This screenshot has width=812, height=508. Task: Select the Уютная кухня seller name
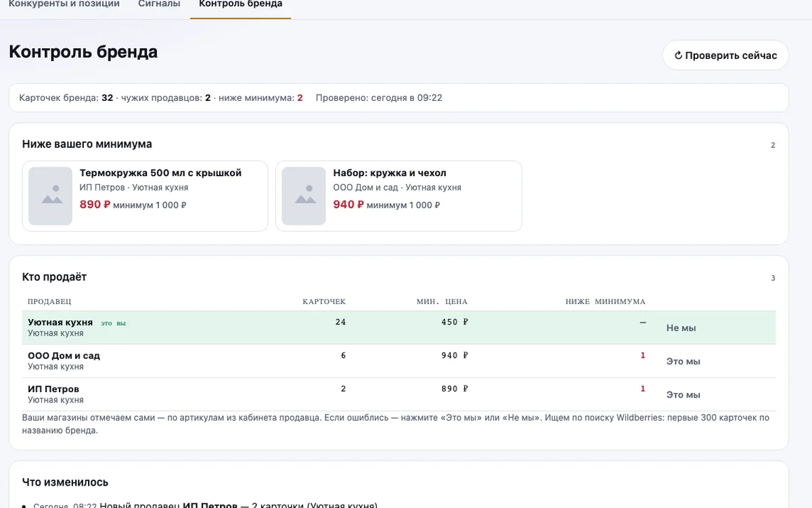(60, 322)
